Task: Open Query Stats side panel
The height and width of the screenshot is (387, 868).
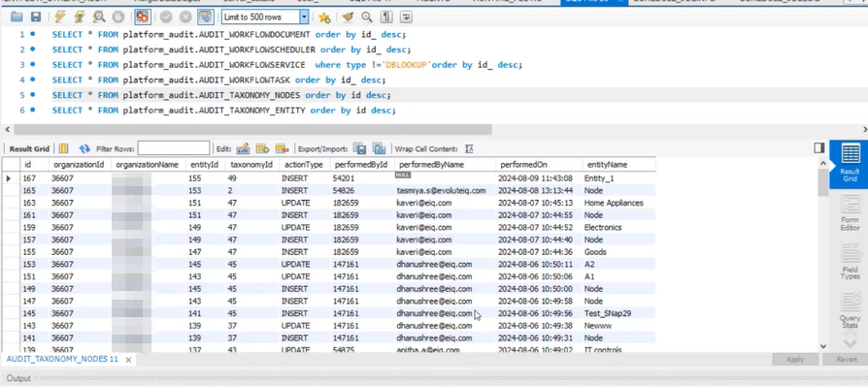Action: tap(850, 309)
